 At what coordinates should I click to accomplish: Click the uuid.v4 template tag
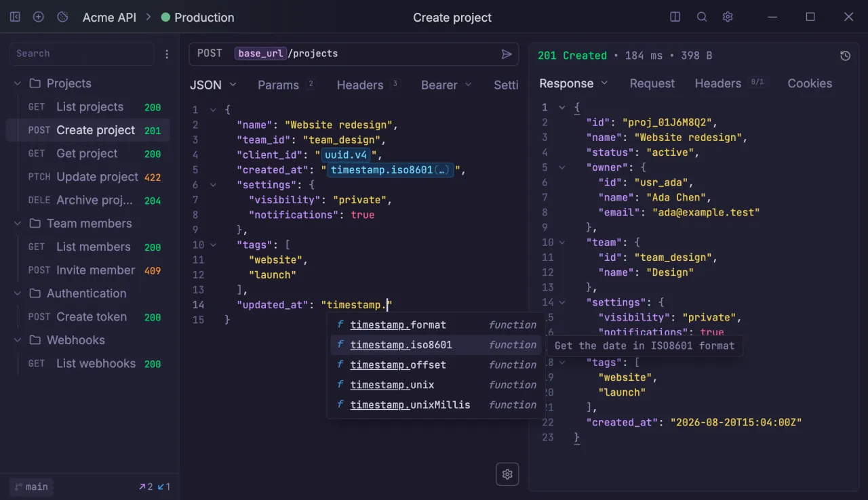pos(347,155)
